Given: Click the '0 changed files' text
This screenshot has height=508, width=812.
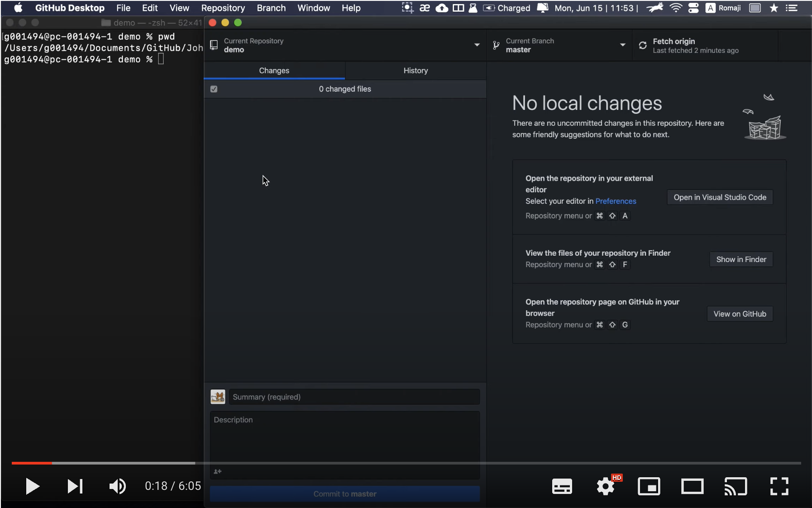Looking at the screenshot, I should [345, 89].
